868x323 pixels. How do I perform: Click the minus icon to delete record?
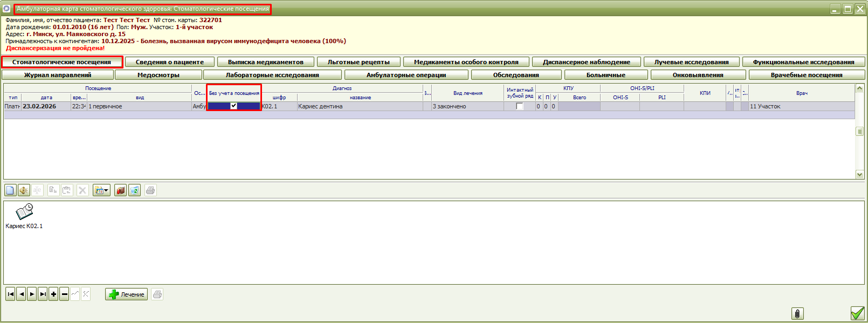[x=64, y=294]
